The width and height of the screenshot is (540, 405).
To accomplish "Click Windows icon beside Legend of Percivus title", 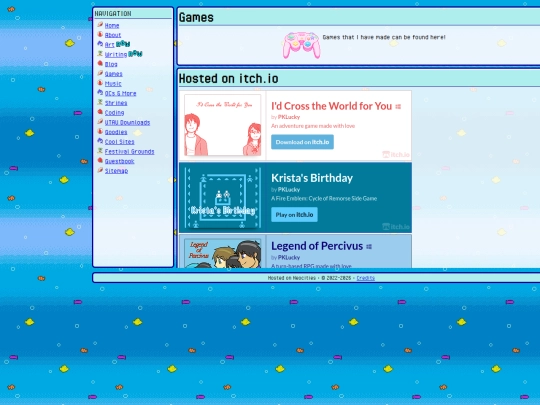I will coord(369,247).
